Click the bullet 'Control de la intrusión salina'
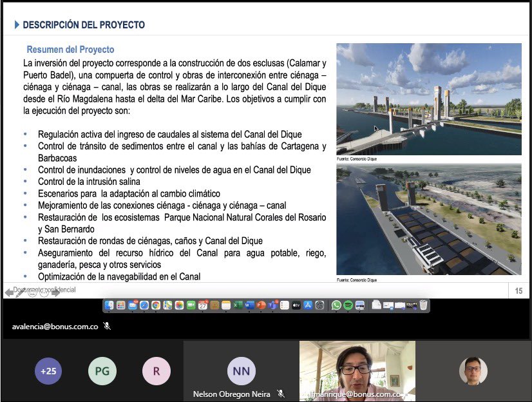This screenshot has height=402, width=532. [89, 182]
